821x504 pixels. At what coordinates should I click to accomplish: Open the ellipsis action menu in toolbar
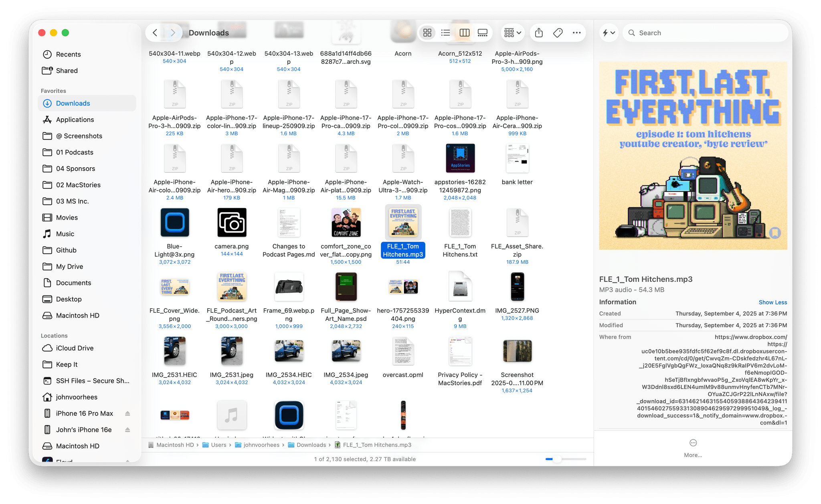point(576,33)
